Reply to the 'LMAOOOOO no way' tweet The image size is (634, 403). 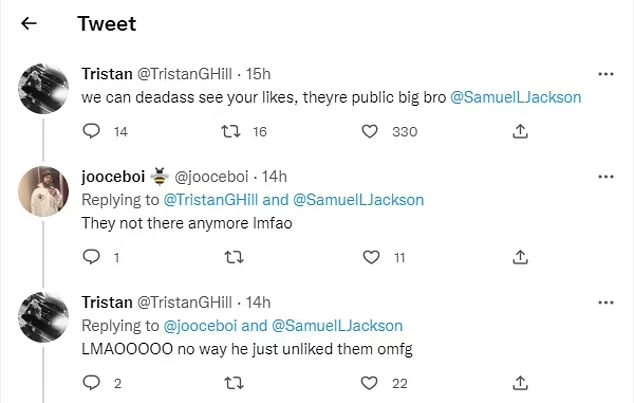pyautogui.click(x=91, y=383)
